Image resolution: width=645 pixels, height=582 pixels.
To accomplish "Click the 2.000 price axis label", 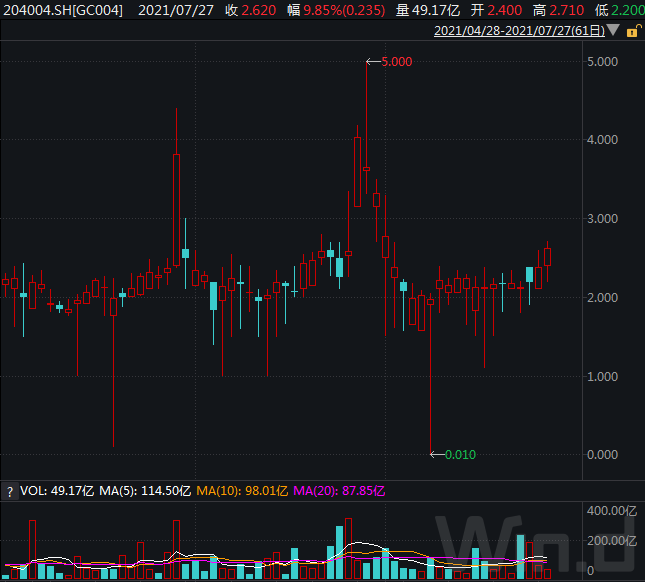I will tap(602, 298).
